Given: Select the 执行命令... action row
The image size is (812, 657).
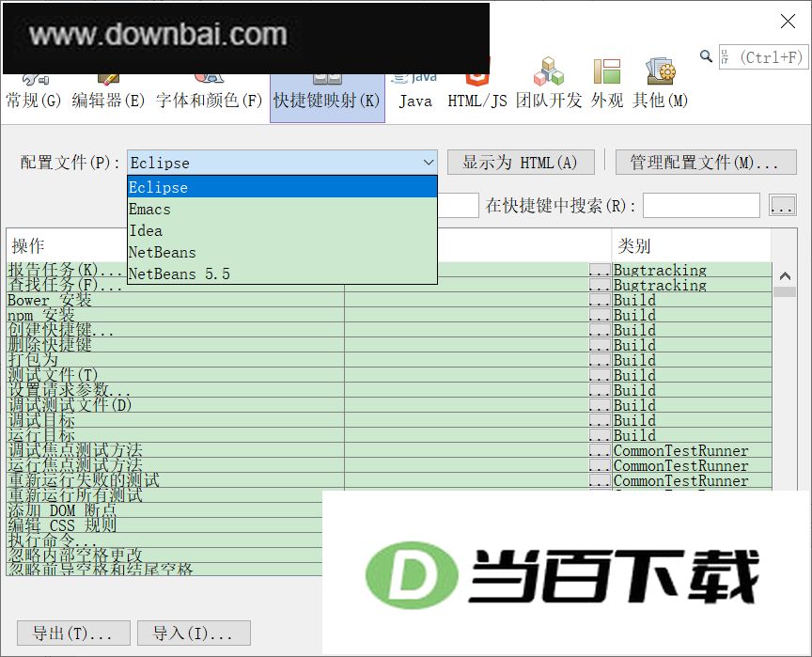Looking at the screenshot, I should (164, 540).
